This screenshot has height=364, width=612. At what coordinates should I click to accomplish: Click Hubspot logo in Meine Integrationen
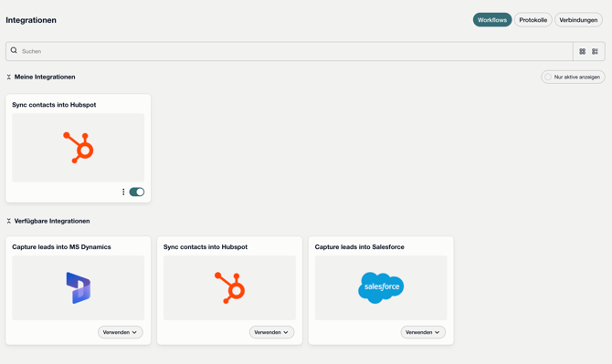pyautogui.click(x=79, y=148)
